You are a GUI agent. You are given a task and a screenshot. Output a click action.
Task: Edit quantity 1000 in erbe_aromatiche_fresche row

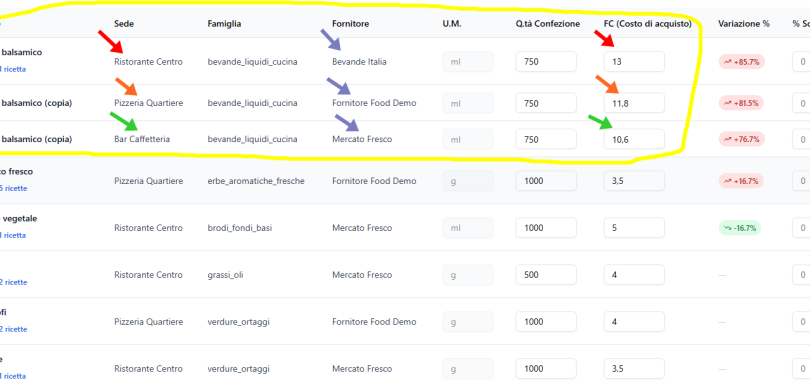point(546,181)
